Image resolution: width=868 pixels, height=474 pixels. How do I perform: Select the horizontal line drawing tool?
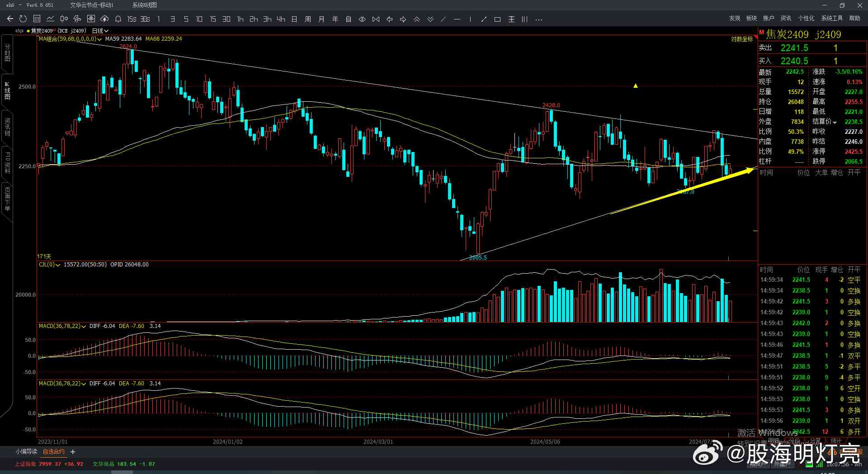tap(457, 19)
